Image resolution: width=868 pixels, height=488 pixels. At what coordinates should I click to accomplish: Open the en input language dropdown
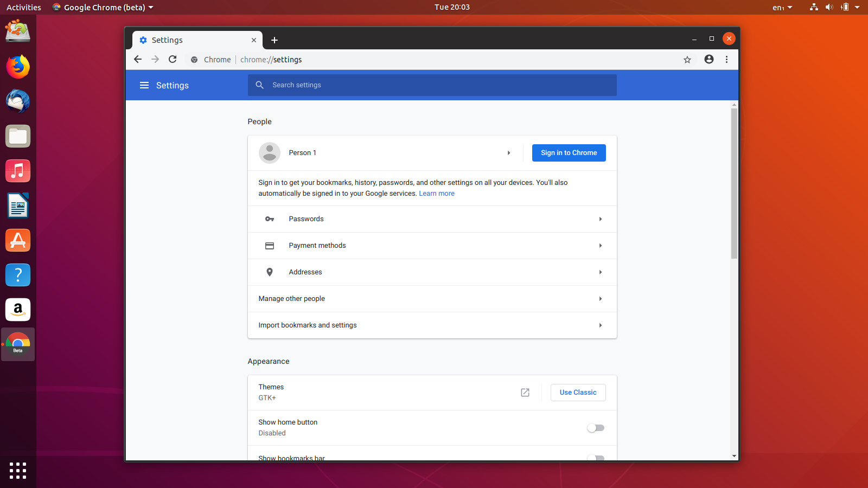pyautogui.click(x=782, y=8)
